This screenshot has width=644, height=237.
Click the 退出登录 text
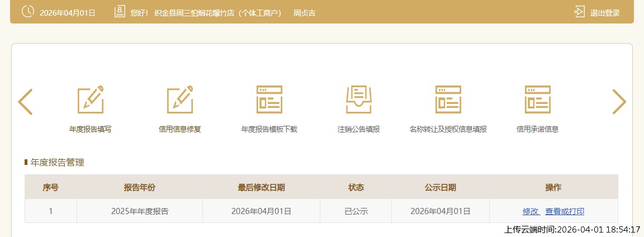[x=605, y=13]
